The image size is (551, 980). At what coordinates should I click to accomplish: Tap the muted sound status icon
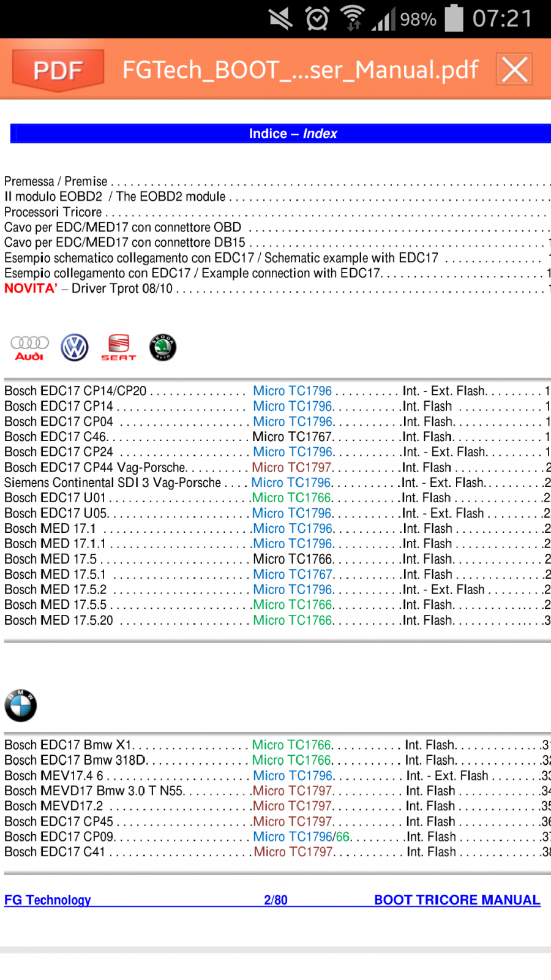(281, 19)
